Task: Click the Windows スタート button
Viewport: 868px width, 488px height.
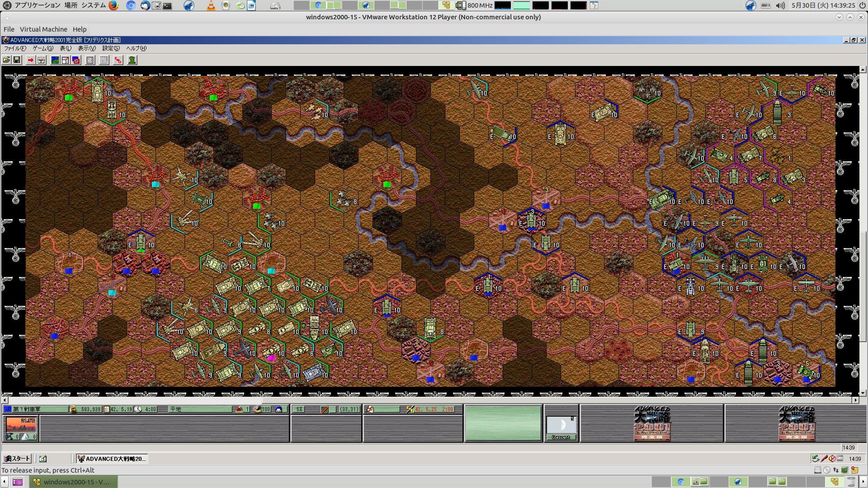Action: pos(17,459)
